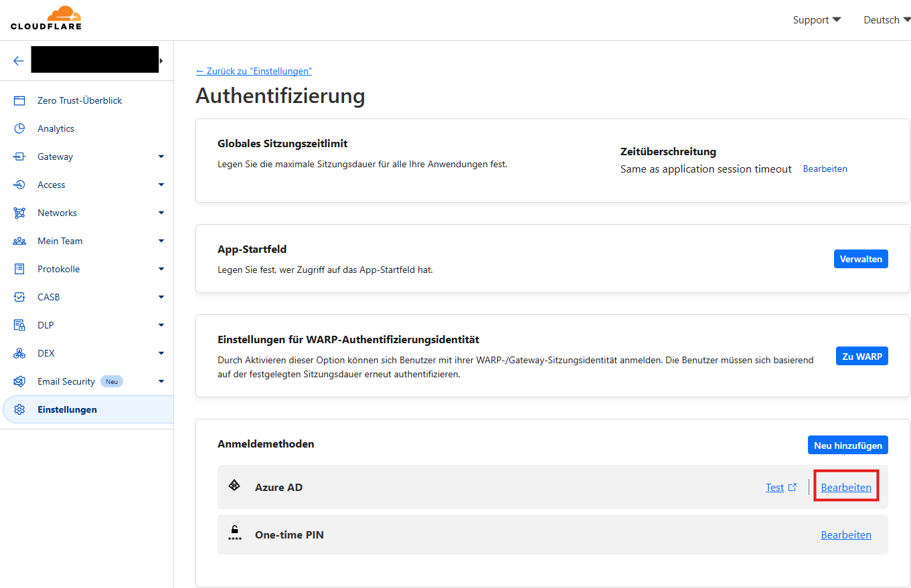The width and height of the screenshot is (911, 588).
Task: Open the Deutsch language dropdown
Action: [x=886, y=19]
